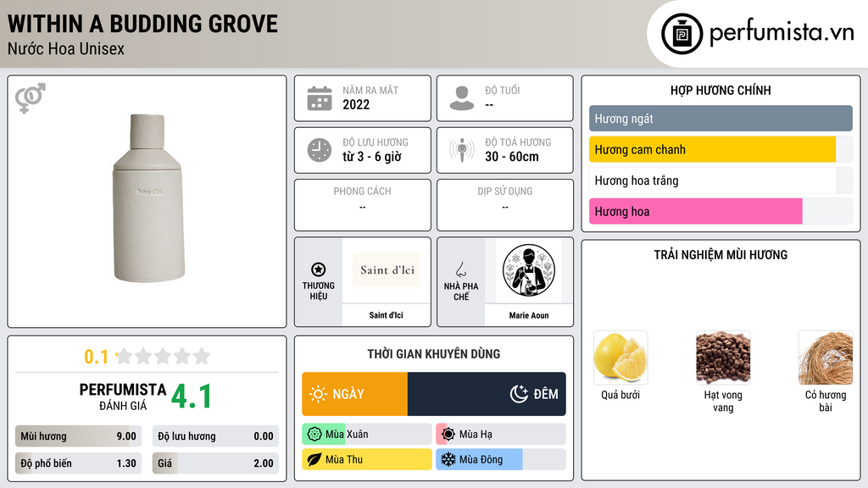Click the five-star rating row

[164, 356]
